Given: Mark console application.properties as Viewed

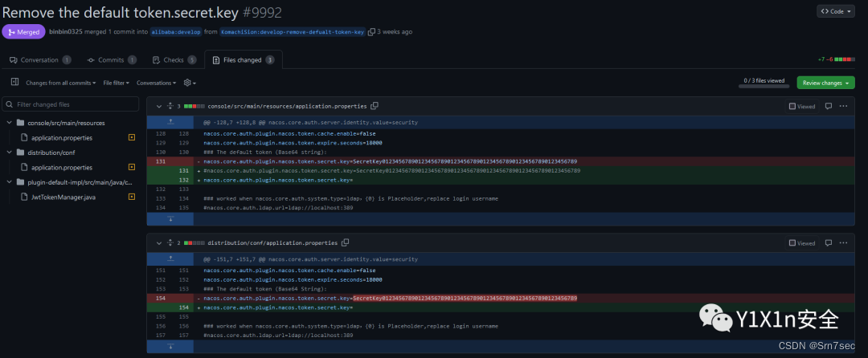Looking at the screenshot, I should (802, 106).
